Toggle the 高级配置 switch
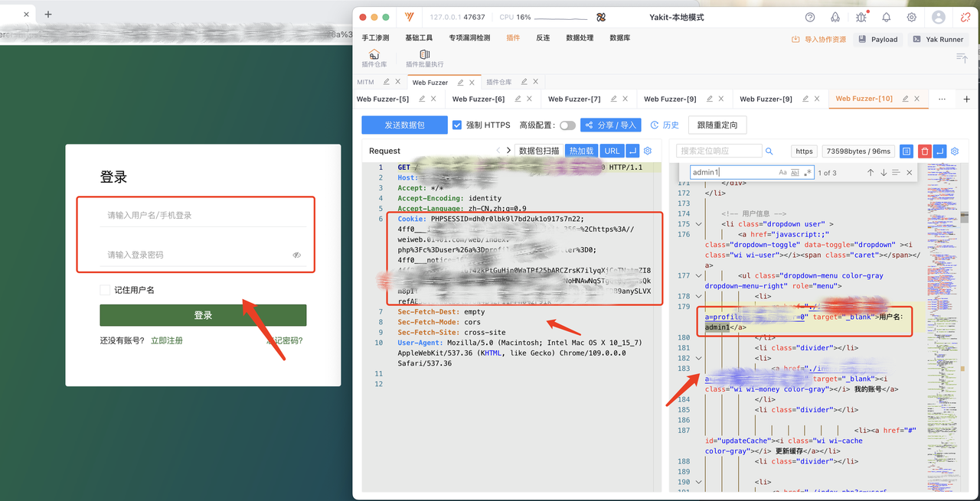 click(567, 125)
